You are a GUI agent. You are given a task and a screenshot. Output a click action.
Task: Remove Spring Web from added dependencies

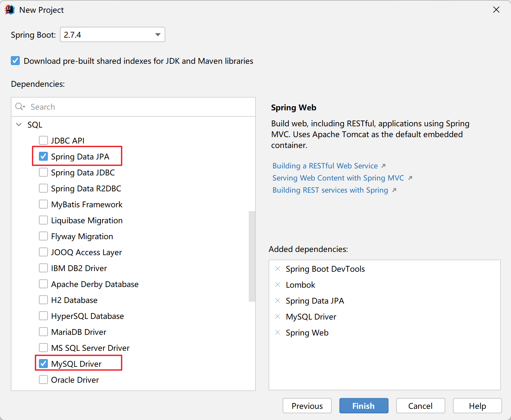(x=278, y=332)
